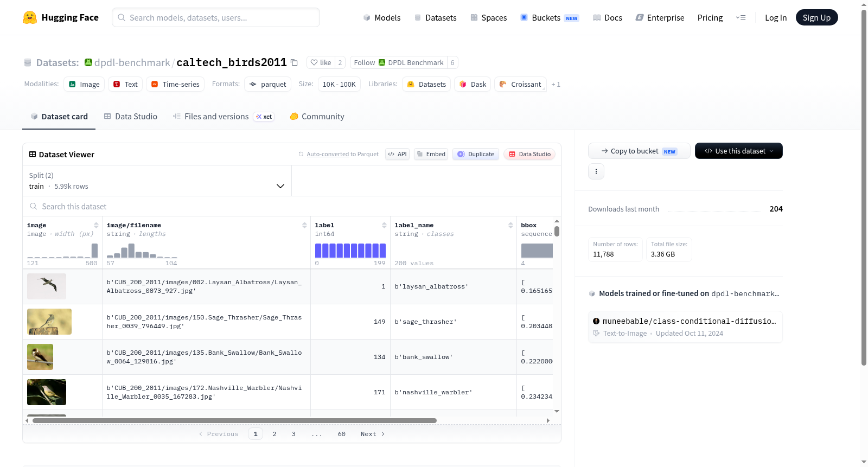Image resolution: width=868 pixels, height=467 pixels.
Task: Open Spaces in the top navigation
Action: (488, 17)
